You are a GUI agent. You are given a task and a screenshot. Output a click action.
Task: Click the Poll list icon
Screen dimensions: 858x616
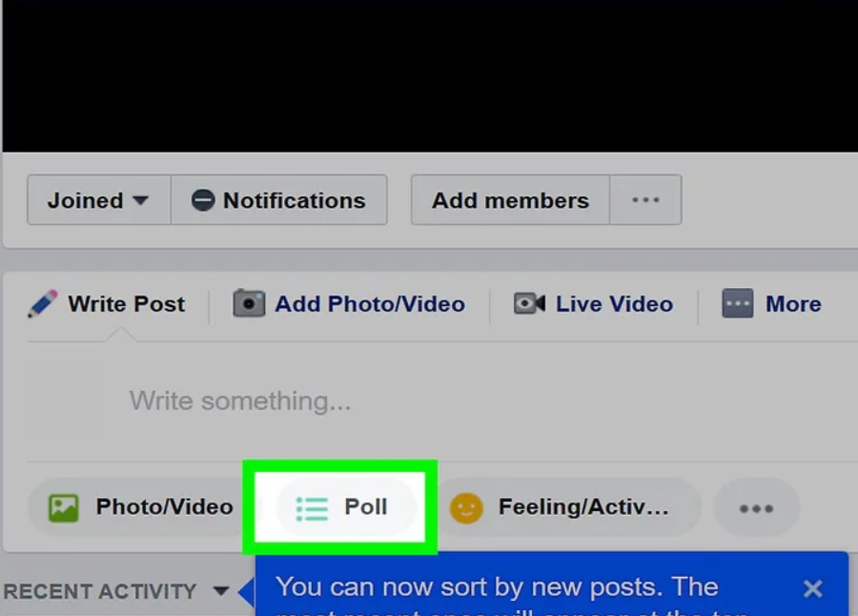(x=312, y=508)
